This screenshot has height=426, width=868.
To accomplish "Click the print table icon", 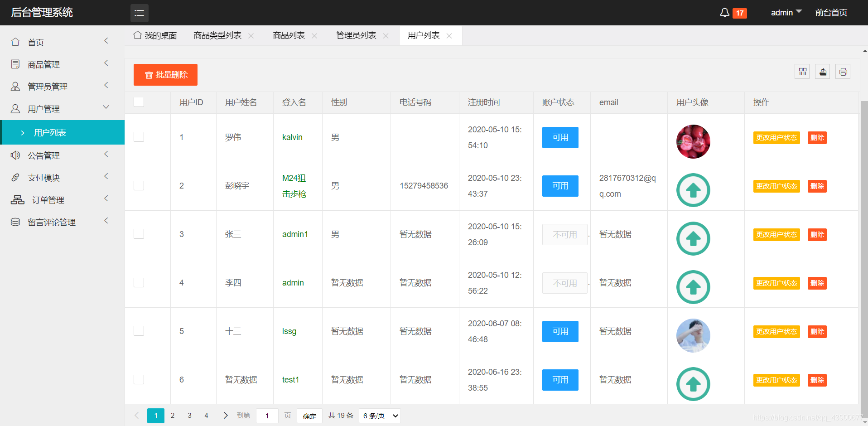I will pos(843,72).
